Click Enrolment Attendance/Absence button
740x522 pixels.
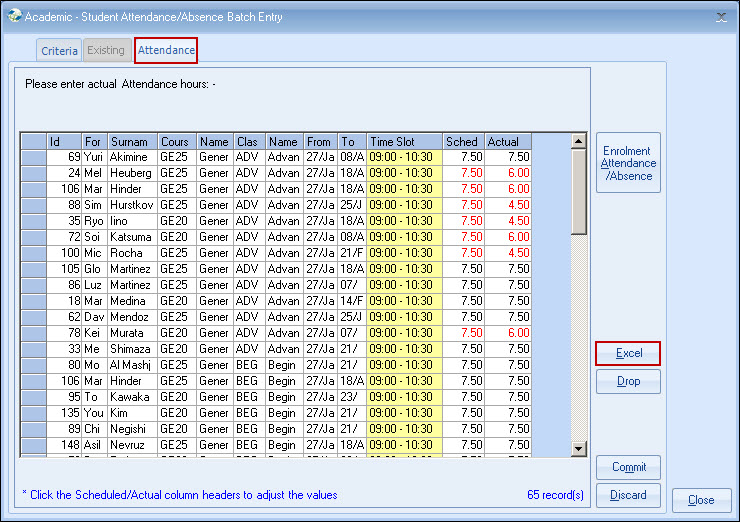(628, 163)
